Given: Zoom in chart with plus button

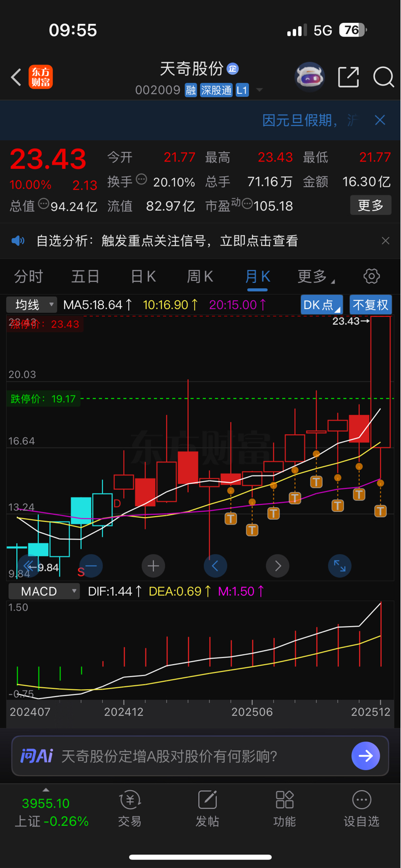Looking at the screenshot, I should 153,566.
